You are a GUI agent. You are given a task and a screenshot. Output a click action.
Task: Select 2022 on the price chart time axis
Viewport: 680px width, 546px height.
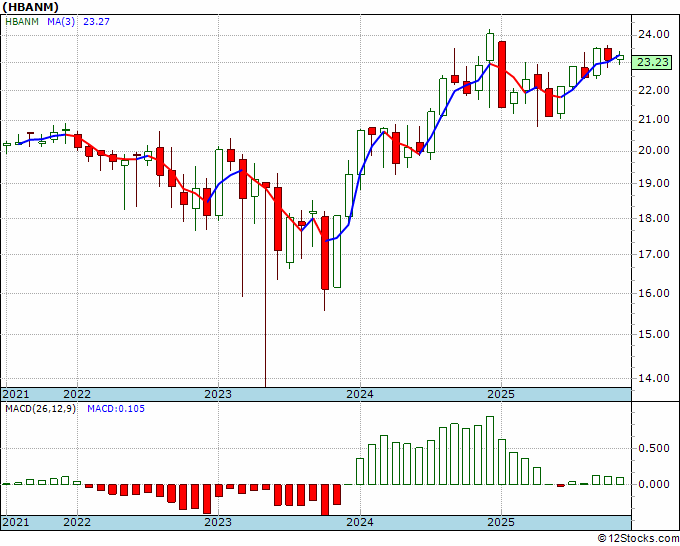[77, 394]
